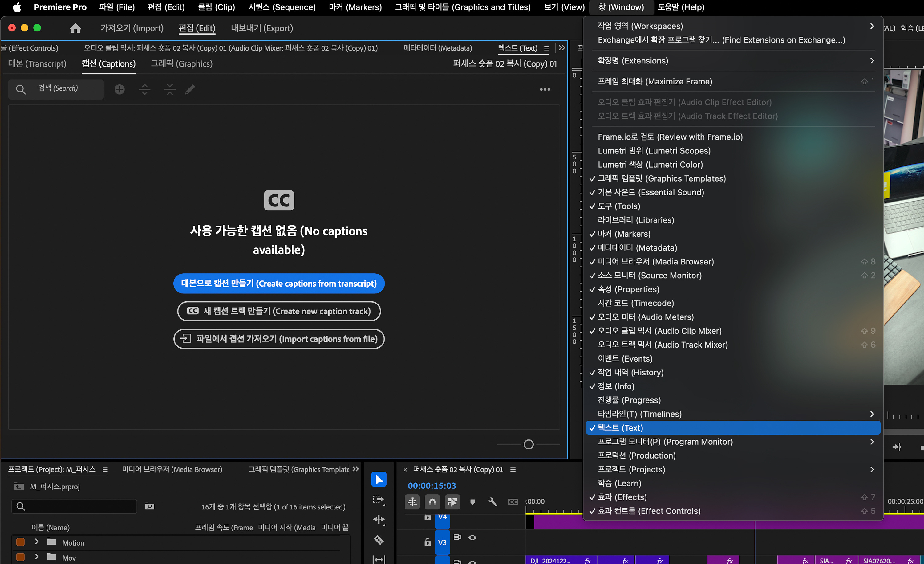Toggle V3 track lock

(x=428, y=542)
